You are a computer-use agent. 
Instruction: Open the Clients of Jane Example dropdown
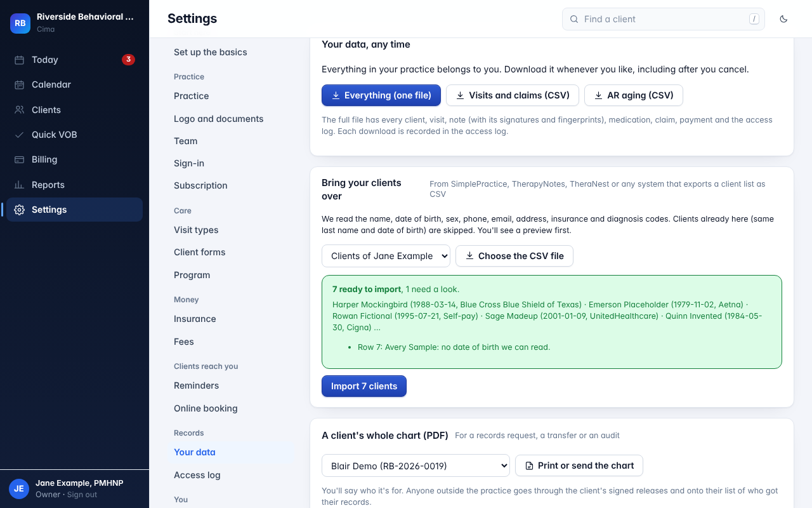click(x=386, y=256)
